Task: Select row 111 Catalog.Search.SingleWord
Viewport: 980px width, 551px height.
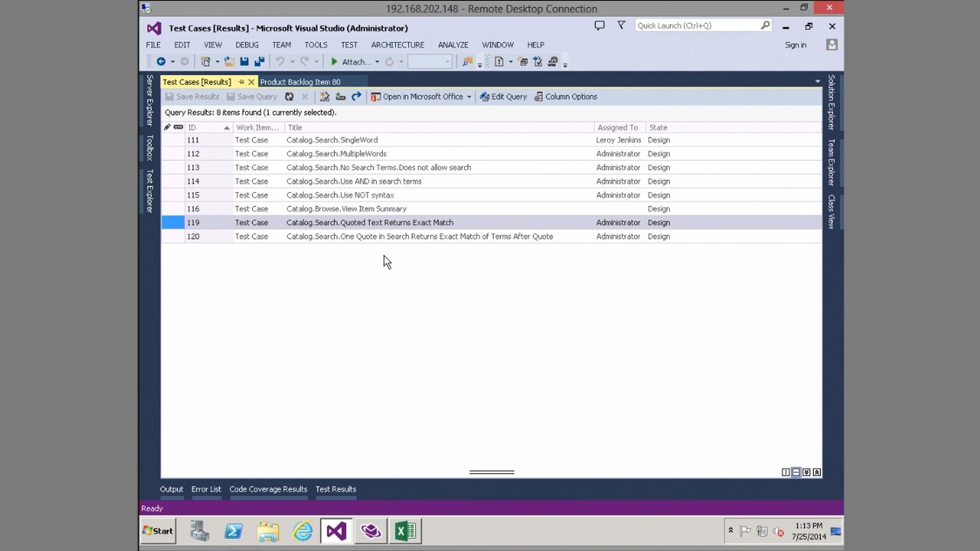Action: click(x=491, y=140)
